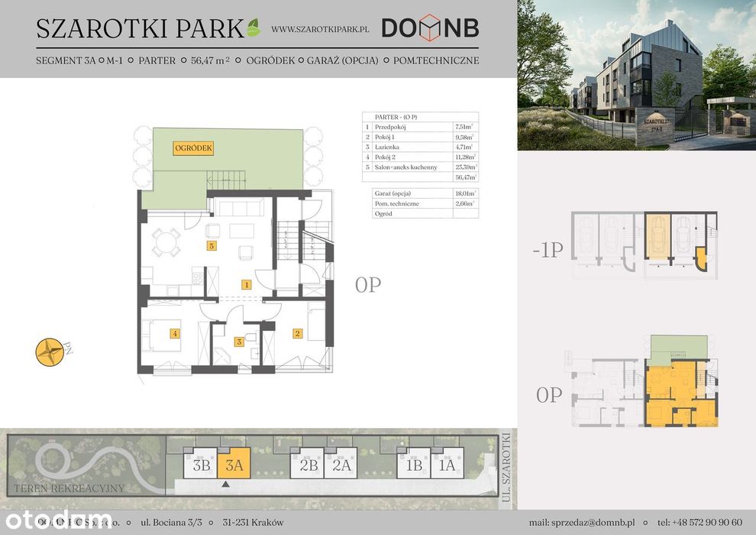Click the 11,28m² area value
Viewport: 756px width, 535px height.
click(465, 157)
